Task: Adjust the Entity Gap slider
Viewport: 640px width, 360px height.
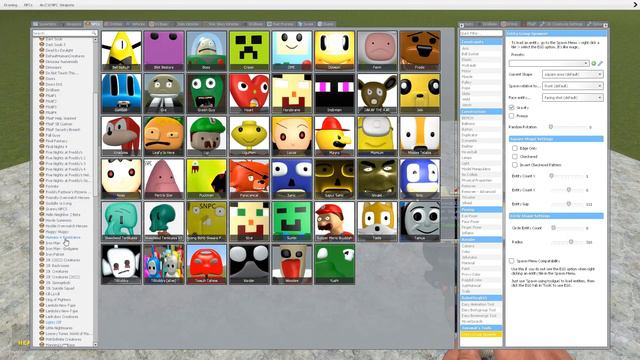Action: (x=569, y=204)
